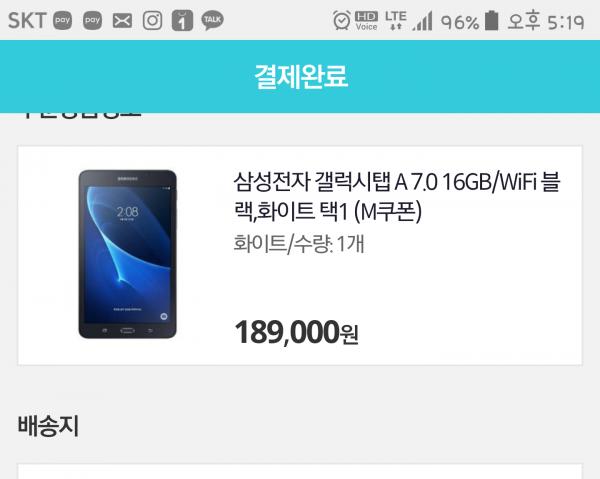Open the mail envelope notification icon
The width and height of the screenshot is (600, 479).
pyautogui.click(x=122, y=21)
